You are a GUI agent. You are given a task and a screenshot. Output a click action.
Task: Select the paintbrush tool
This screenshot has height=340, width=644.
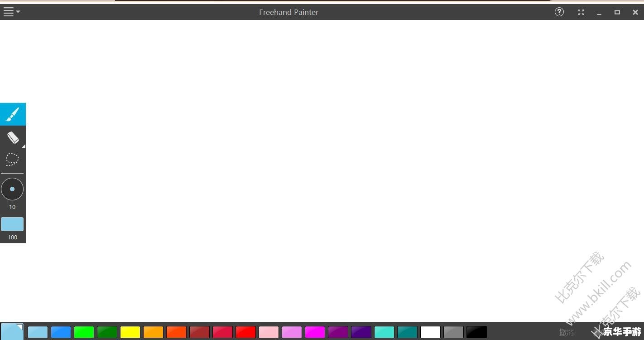click(13, 114)
